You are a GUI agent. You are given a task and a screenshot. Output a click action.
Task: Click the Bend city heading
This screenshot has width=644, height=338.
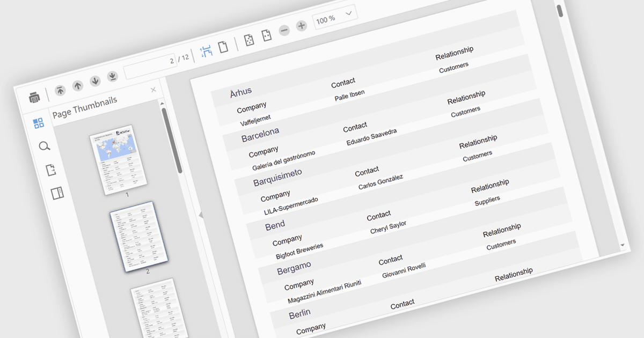tap(275, 225)
